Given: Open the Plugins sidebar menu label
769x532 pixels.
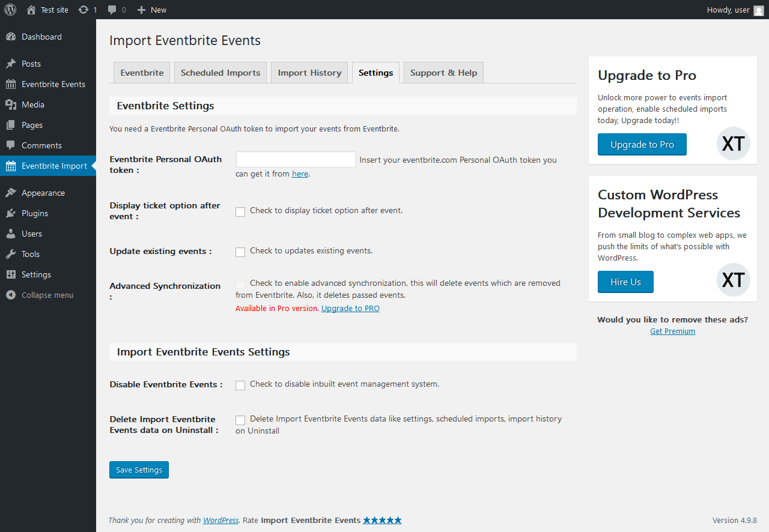Looking at the screenshot, I should tap(35, 213).
